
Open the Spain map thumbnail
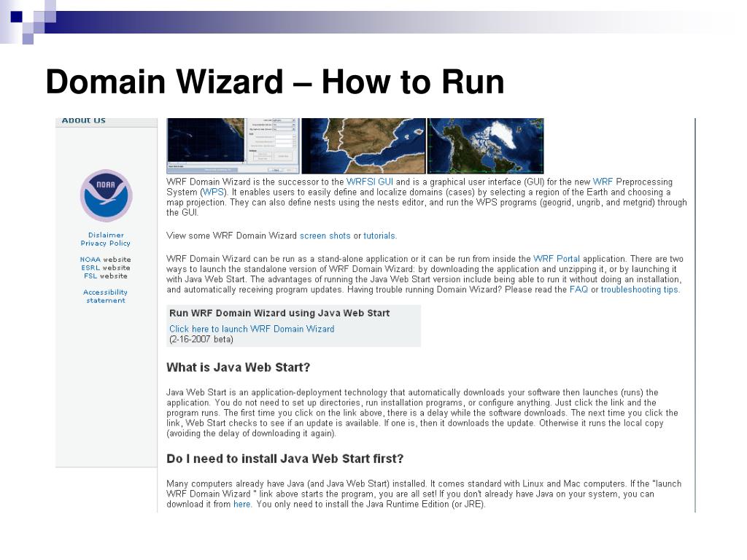pos(363,146)
